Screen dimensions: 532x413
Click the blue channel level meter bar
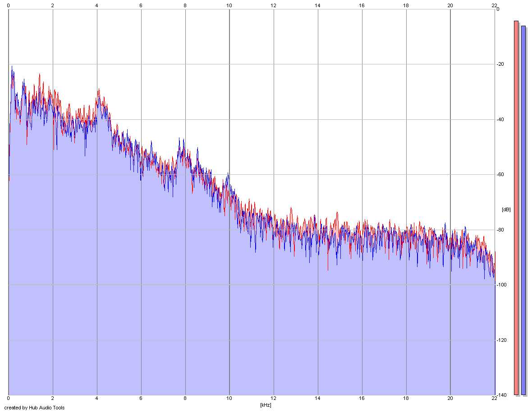pos(523,210)
